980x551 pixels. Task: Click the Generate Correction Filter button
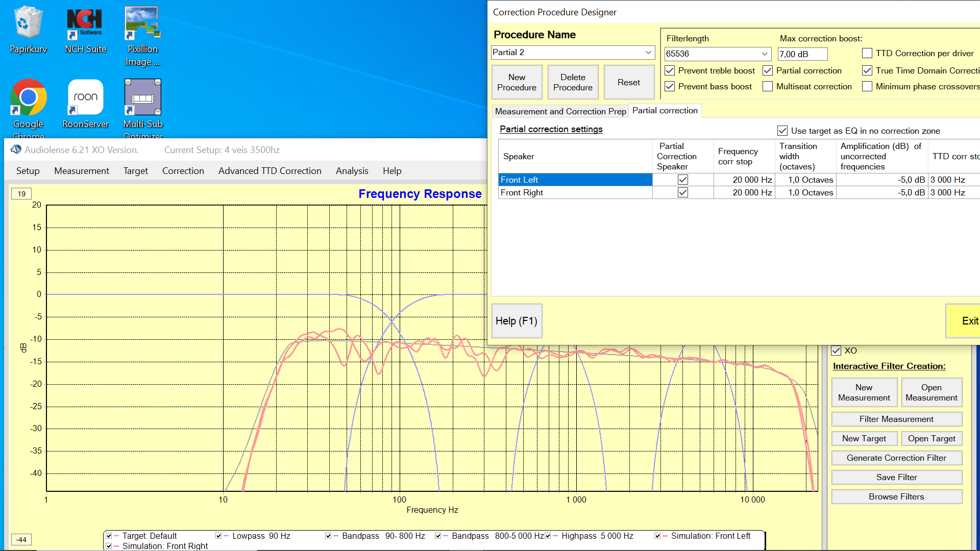[896, 458]
